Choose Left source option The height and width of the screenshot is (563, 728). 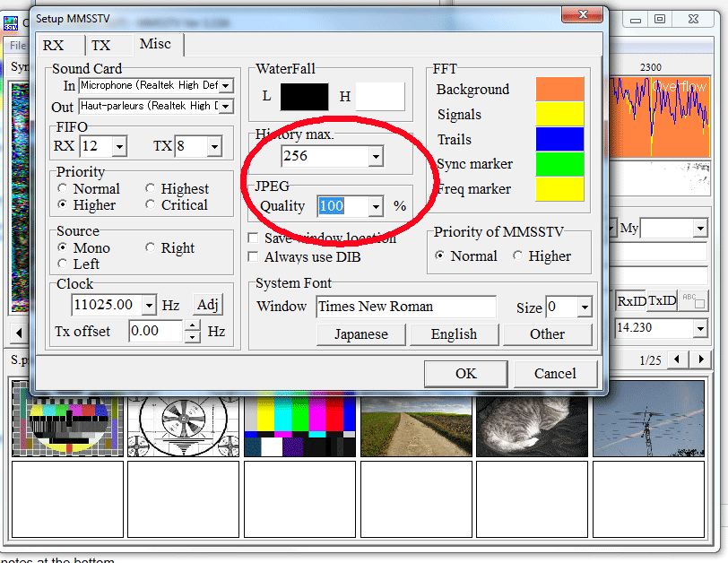pos(63,264)
